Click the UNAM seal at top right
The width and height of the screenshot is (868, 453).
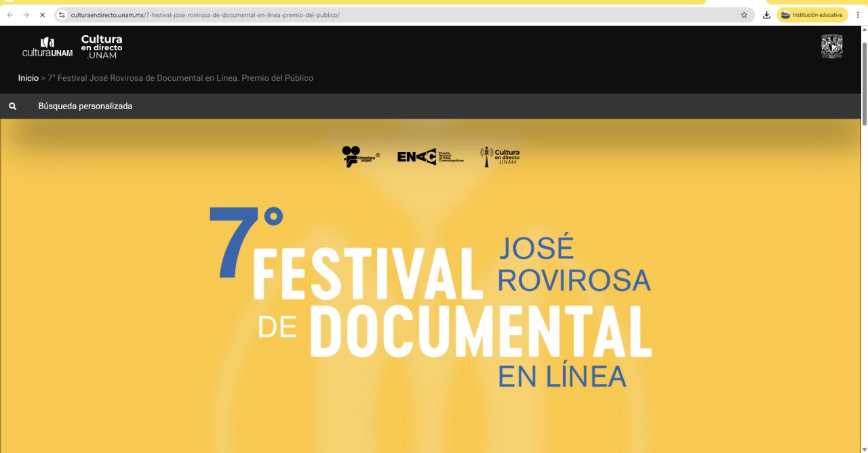[831, 47]
